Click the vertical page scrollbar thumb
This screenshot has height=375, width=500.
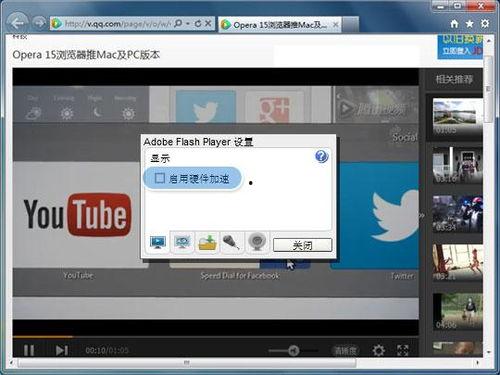point(488,88)
